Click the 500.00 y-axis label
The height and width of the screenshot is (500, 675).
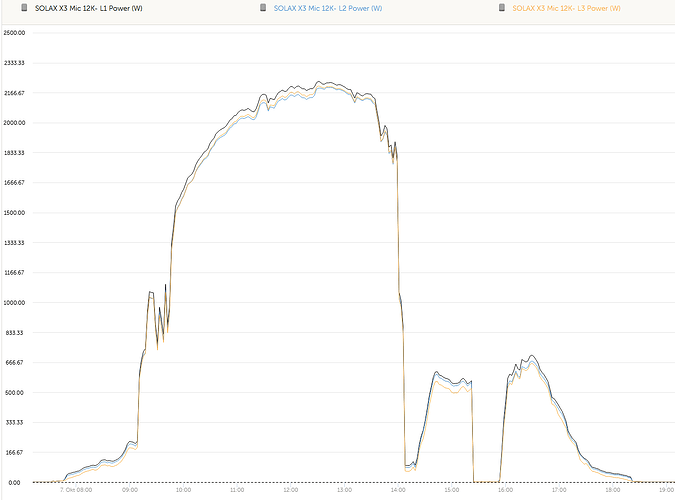coord(14,393)
